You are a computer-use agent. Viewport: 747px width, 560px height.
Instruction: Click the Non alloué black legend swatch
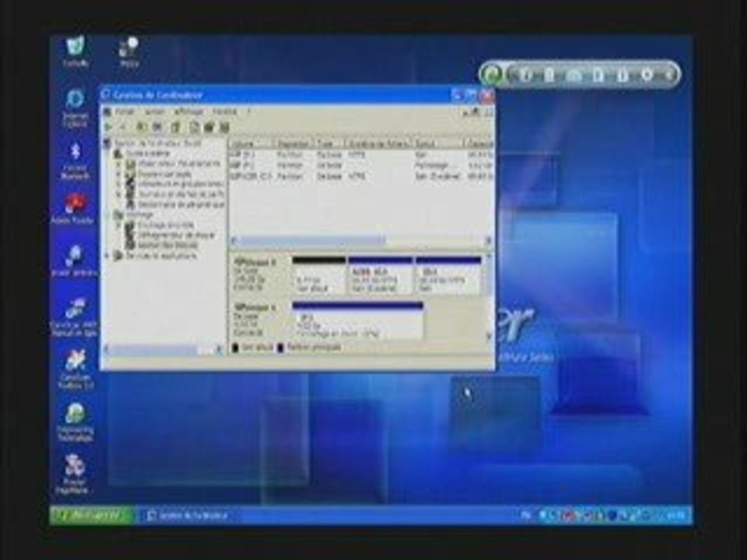(235, 348)
